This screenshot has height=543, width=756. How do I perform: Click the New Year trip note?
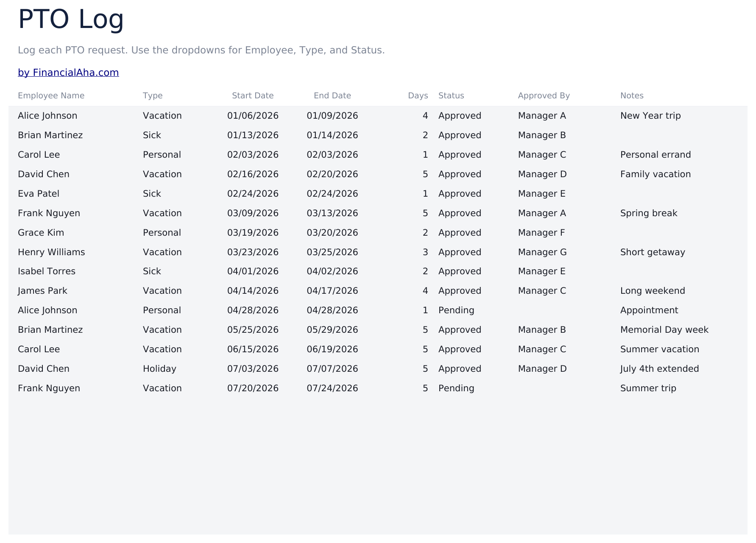650,116
